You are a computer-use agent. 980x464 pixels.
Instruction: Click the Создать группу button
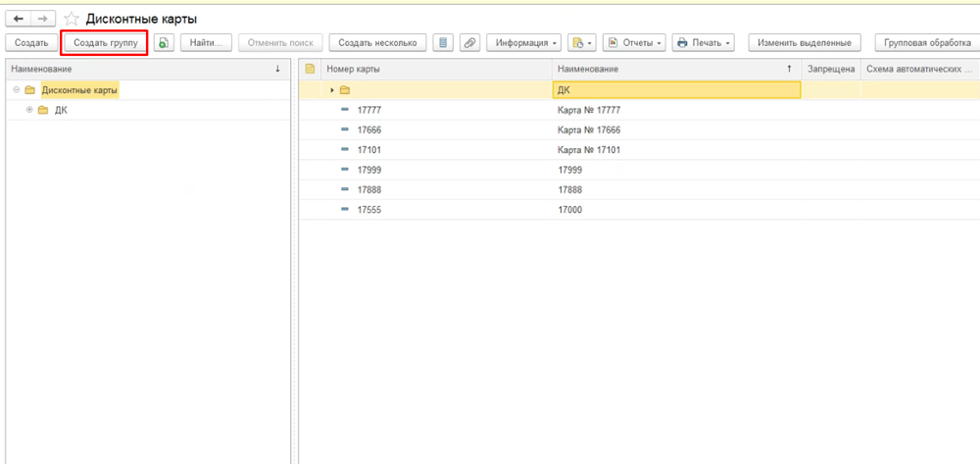click(106, 43)
